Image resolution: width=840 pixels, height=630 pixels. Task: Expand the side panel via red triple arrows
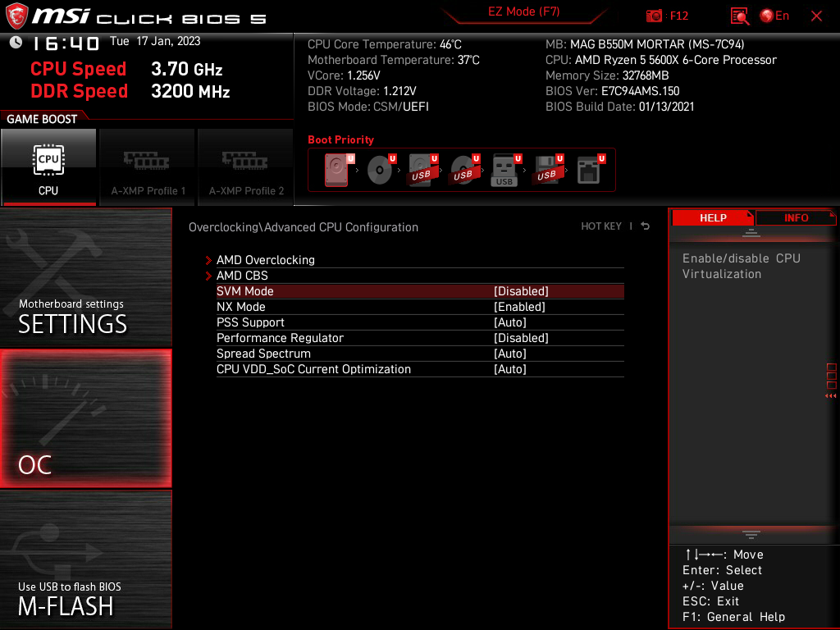point(830,396)
